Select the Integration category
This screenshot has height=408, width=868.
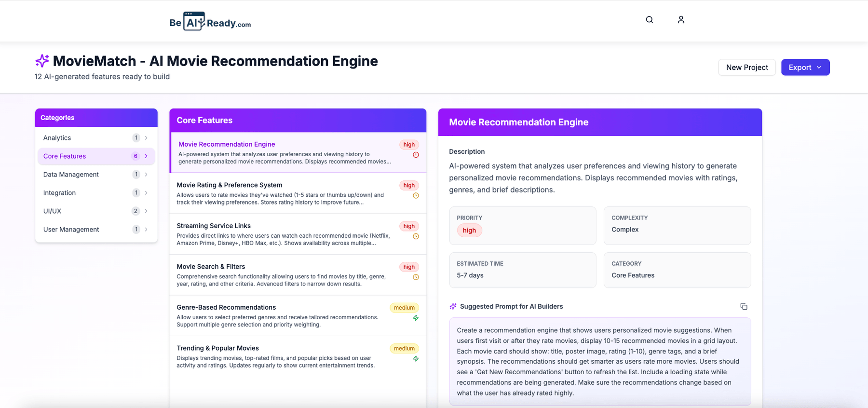coord(96,193)
